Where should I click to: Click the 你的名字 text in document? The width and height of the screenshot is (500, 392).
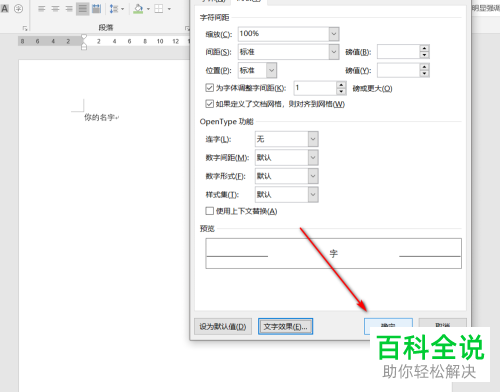pos(99,117)
